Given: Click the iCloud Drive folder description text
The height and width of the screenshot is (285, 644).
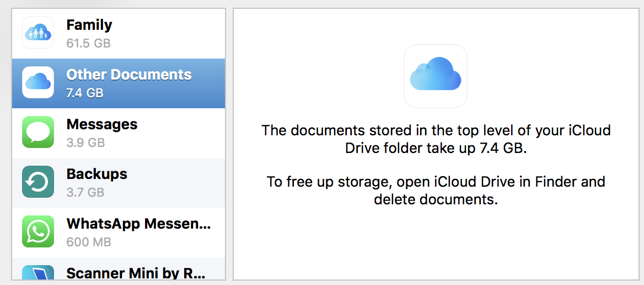Looking at the screenshot, I should point(436,139).
